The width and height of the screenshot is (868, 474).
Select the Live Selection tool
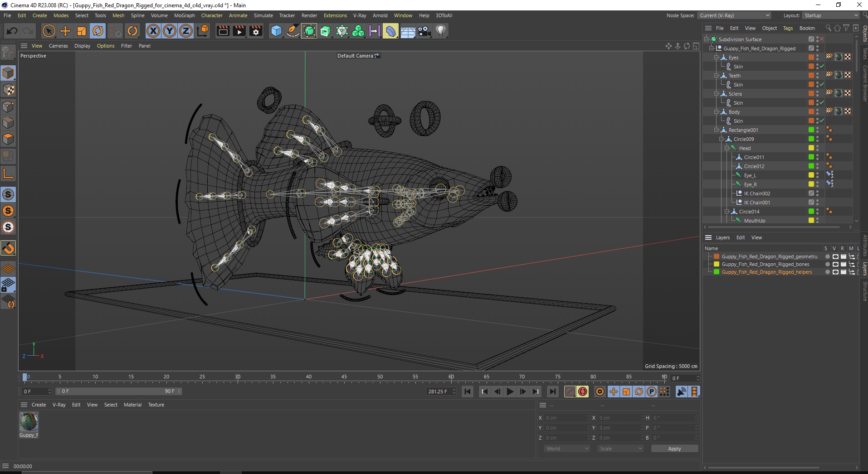coord(49,31)
